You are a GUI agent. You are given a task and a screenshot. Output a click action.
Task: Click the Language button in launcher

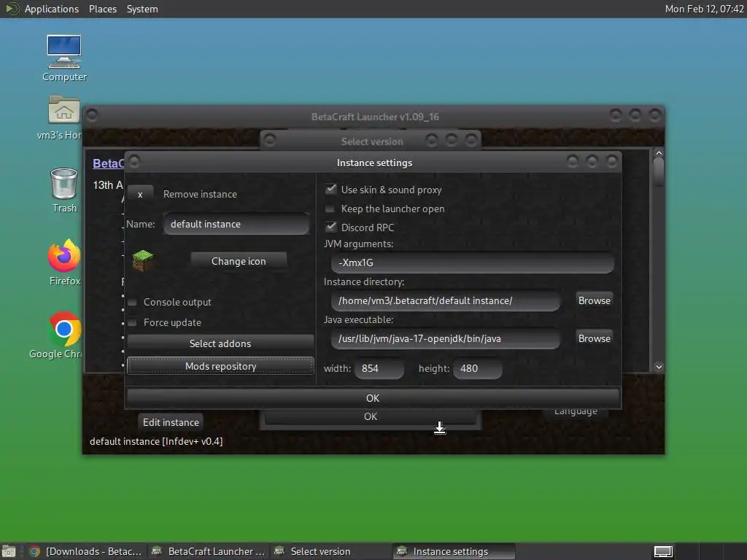click(576, 412)
